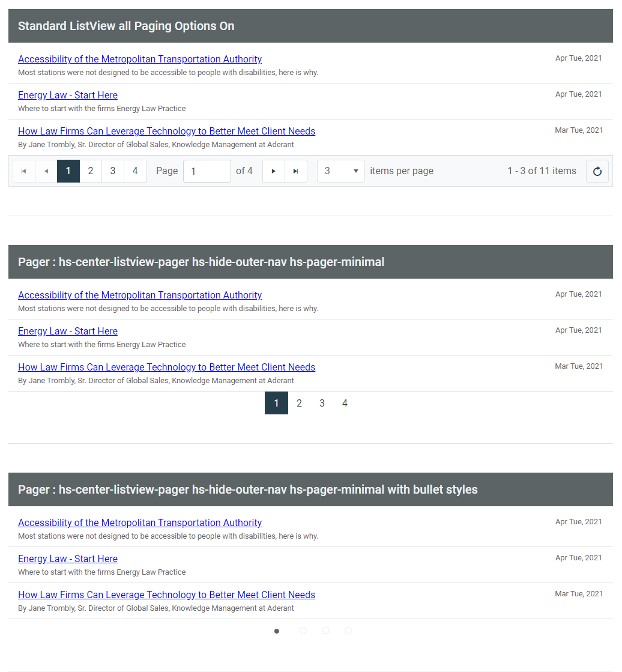Expand the items per page selector arrow
The height and width of the screenshot is (672, 622).
click(355, 171)
